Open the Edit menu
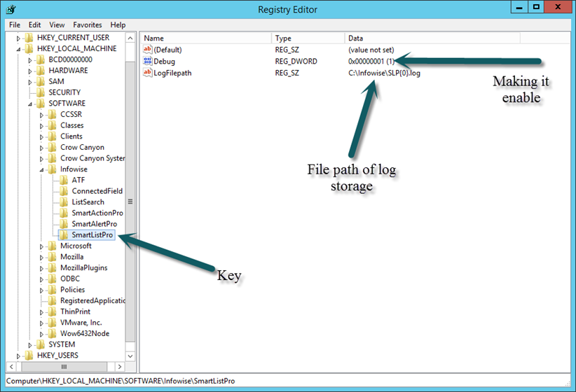 coord(35,24)
